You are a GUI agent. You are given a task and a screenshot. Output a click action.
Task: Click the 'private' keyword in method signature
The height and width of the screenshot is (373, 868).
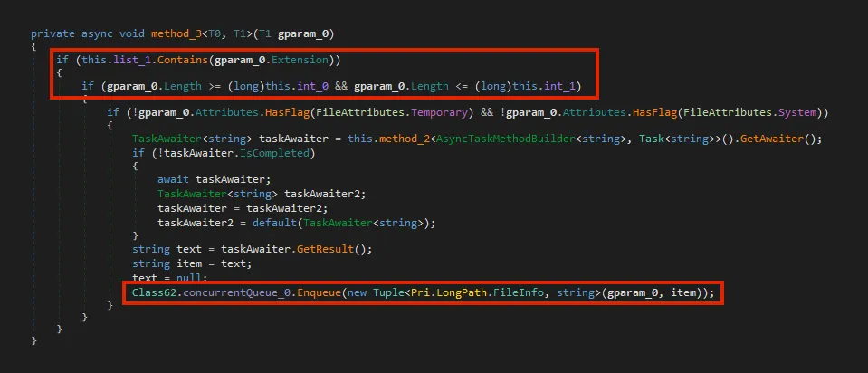pos(52,33)
